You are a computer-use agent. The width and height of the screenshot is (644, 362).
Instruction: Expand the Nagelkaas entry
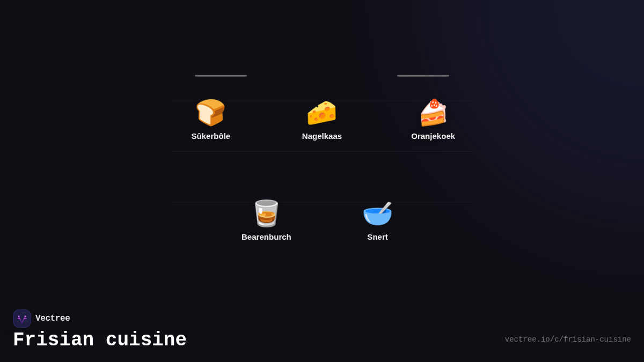click(x=322, y=121)
